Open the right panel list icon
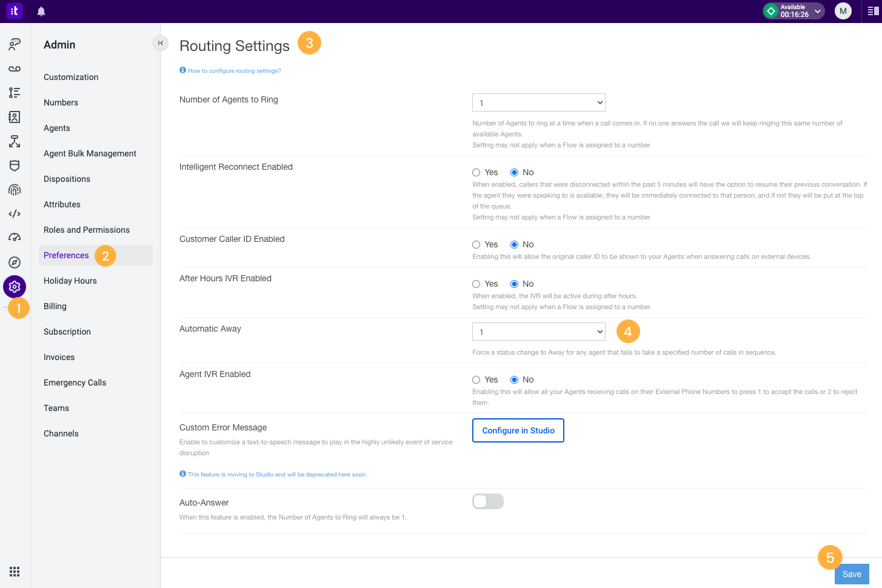 [x=874, y=11]
